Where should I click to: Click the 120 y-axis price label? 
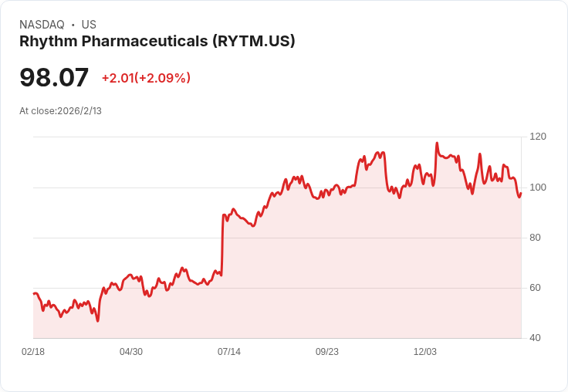click(538, 137)
